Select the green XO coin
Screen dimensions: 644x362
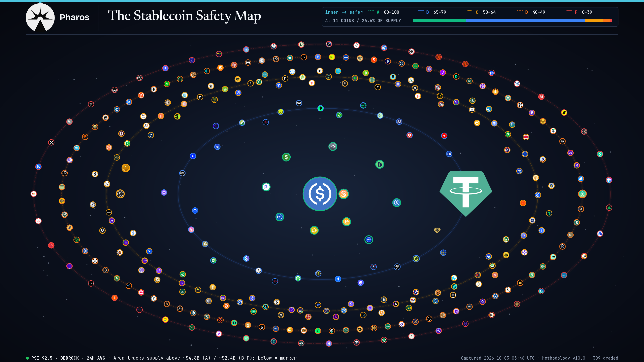pyautogui.click(x=167, y=84)
